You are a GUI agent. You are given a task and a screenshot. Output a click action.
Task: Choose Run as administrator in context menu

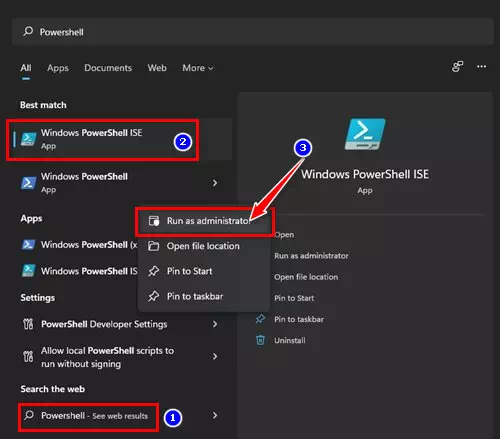[x=204, y=221]
